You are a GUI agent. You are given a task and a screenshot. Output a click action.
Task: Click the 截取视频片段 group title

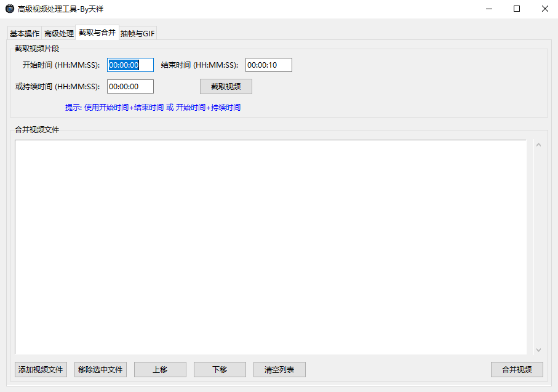(37, 49)
